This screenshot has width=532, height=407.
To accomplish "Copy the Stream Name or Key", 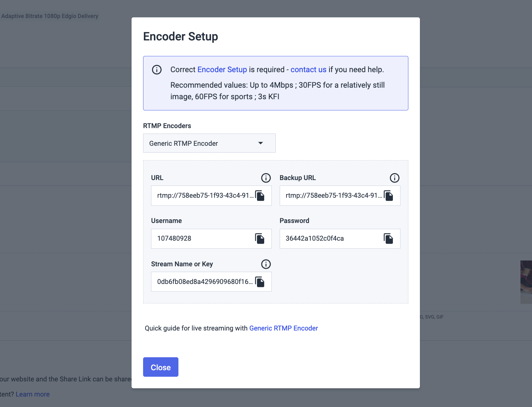I will [x=260, y=282].
